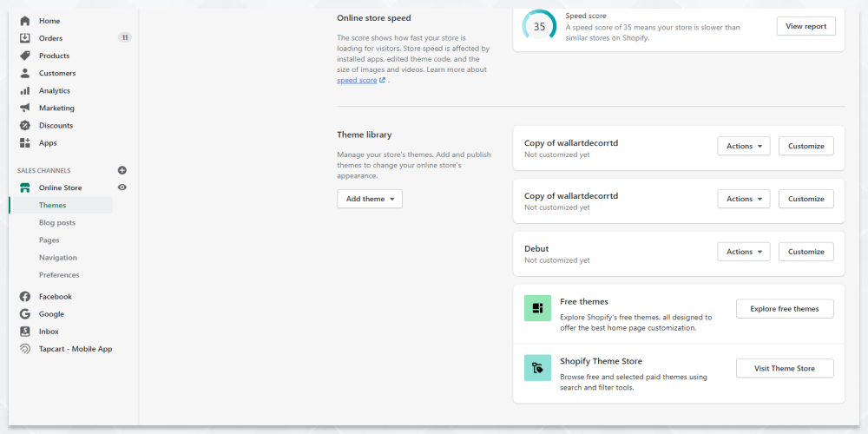Open the speed score help link
Viewport: 868px width, 434px height.
357,80
